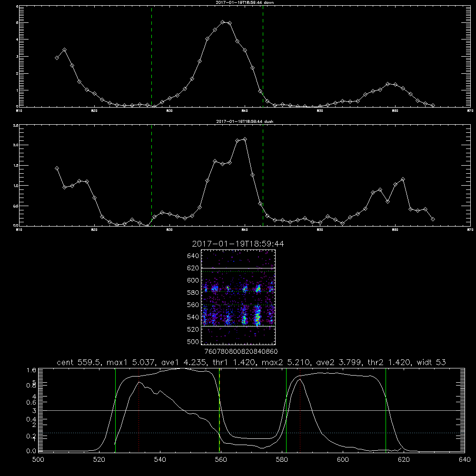Click the right green dashed line in dusk plot

tap(263, 175)
